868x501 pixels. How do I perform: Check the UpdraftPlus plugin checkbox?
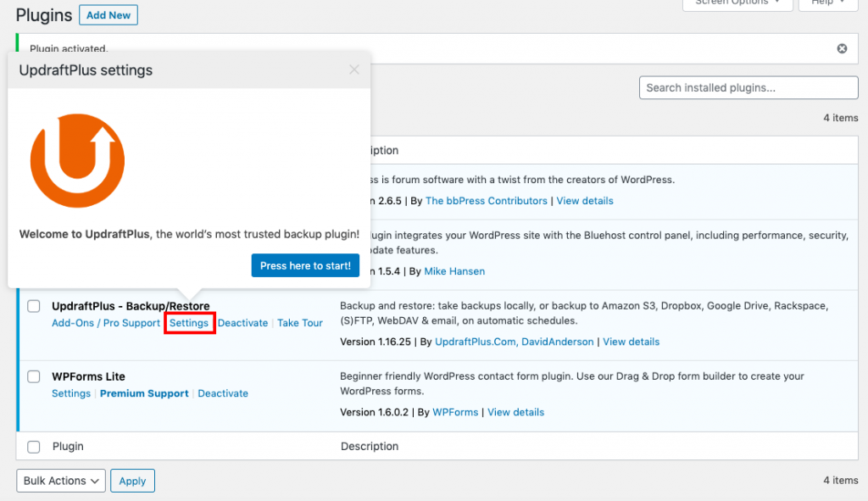point(34,306)
